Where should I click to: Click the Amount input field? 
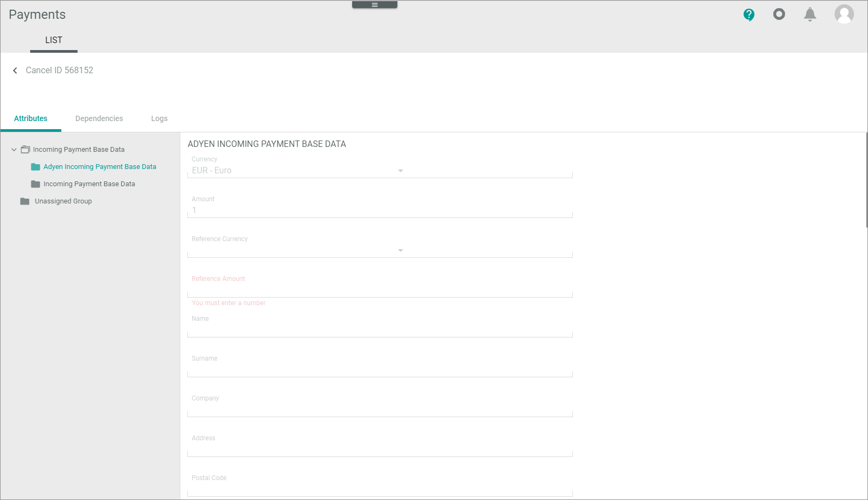[x=380, y=210]
